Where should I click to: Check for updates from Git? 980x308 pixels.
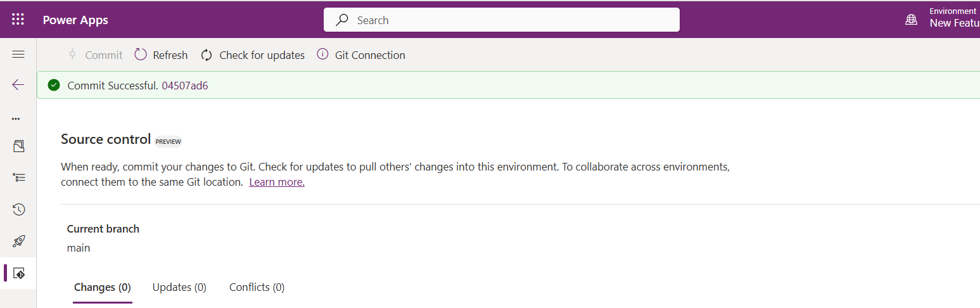pos(253,55)
